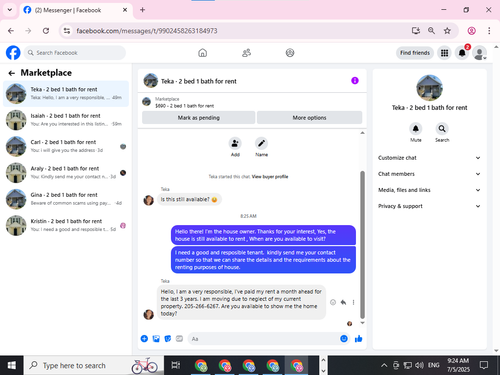
Task: Open the Facebook menu grid icon
Action: click(x=444, y=53)
